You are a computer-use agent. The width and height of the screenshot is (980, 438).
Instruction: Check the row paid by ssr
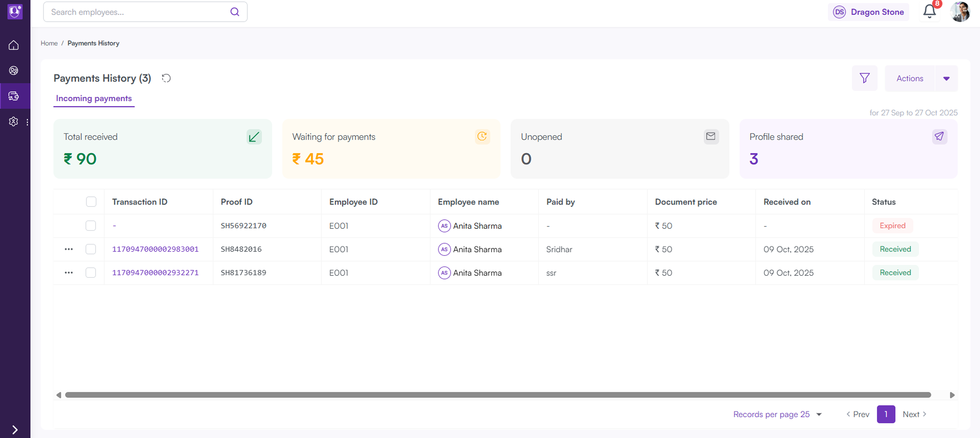coord(91,273)
